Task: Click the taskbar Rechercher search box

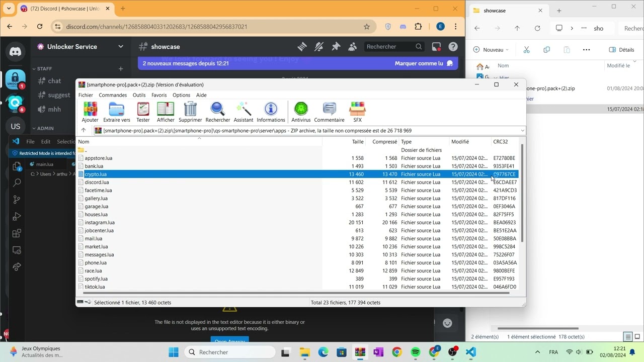Action: (230, 352)
